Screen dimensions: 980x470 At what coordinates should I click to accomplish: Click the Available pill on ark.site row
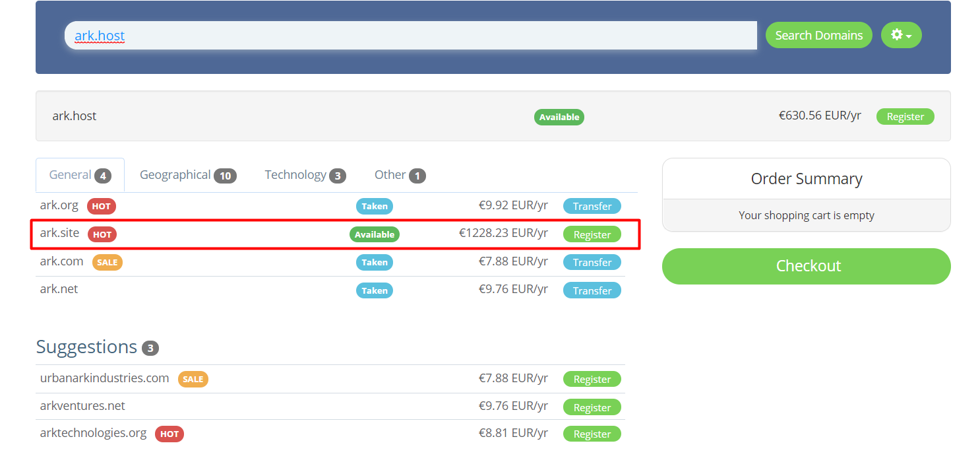point(374,234)
